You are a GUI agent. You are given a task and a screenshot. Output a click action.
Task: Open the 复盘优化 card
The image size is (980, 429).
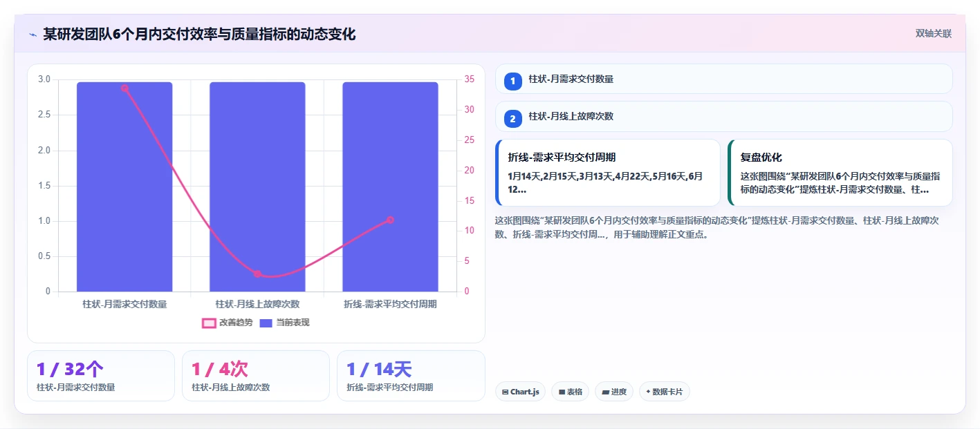click(840, 173)
